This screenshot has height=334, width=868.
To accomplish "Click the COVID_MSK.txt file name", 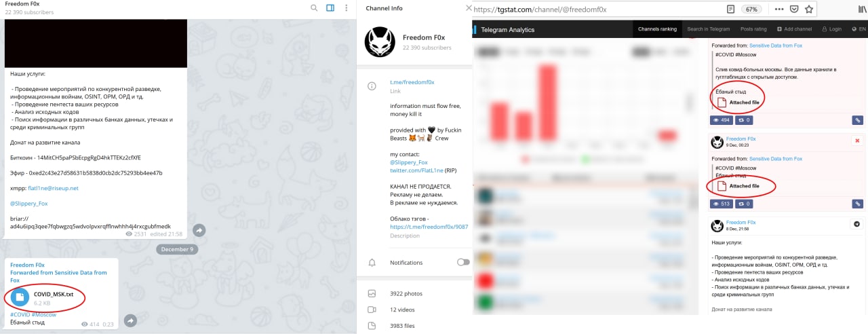I will (x=54, y=294).
